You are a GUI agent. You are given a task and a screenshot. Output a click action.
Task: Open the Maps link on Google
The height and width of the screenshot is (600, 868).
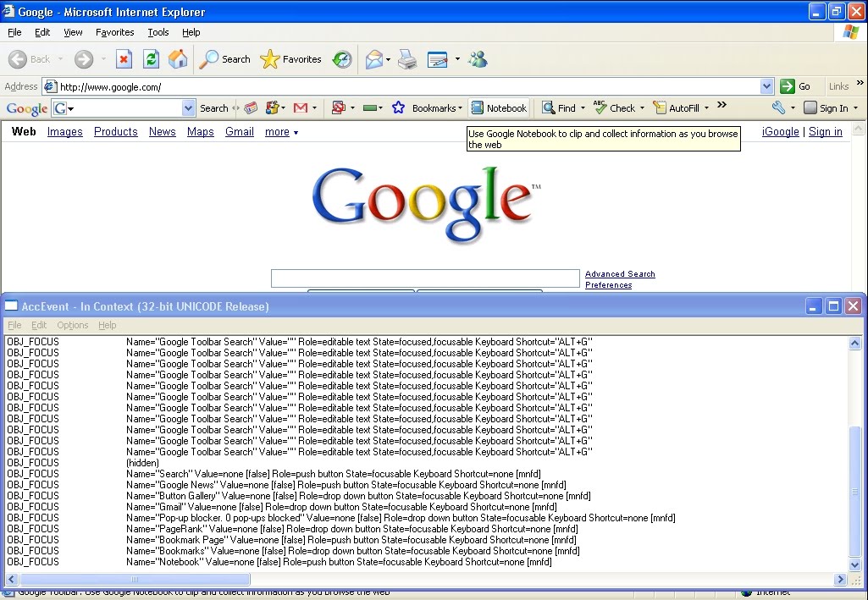[x=201, y=132]
